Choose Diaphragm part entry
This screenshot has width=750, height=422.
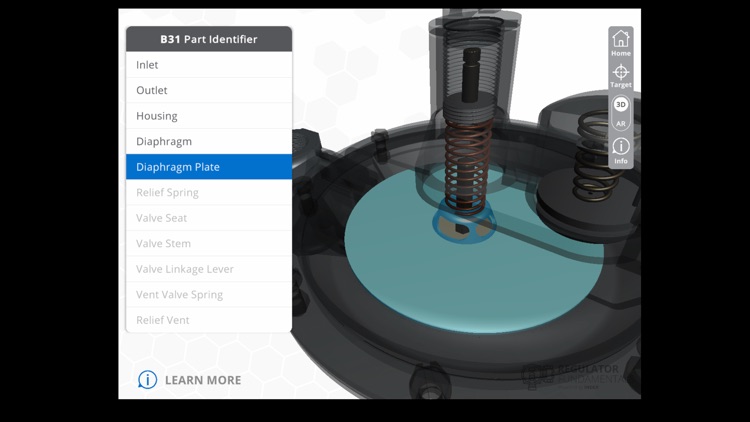point(209,141)
